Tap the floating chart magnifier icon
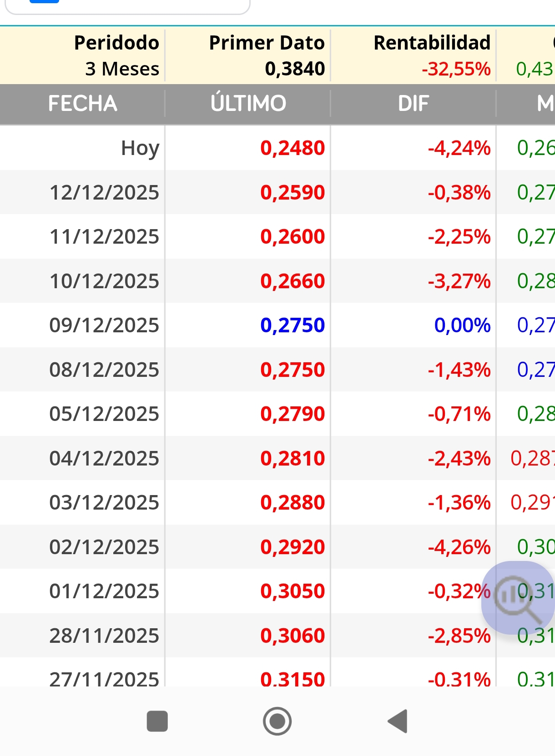 coord(518,598)
